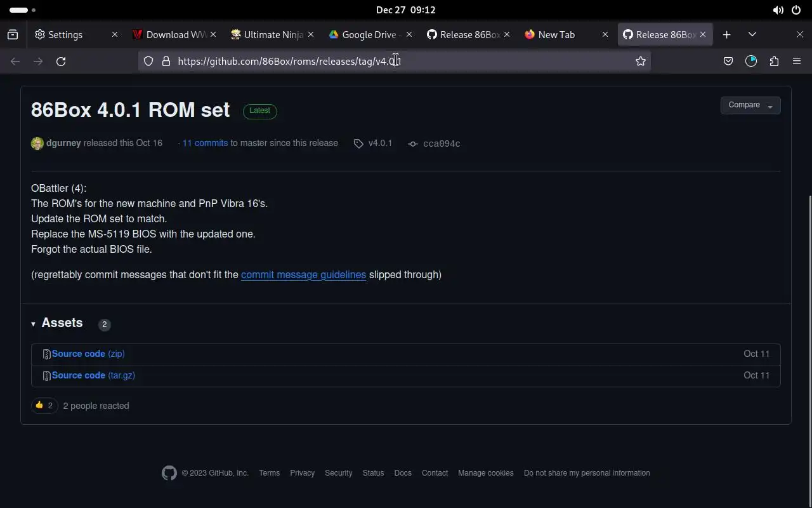Close the Settings tab
The height and width of the screenshot is (508, 812).
point(115,34)
